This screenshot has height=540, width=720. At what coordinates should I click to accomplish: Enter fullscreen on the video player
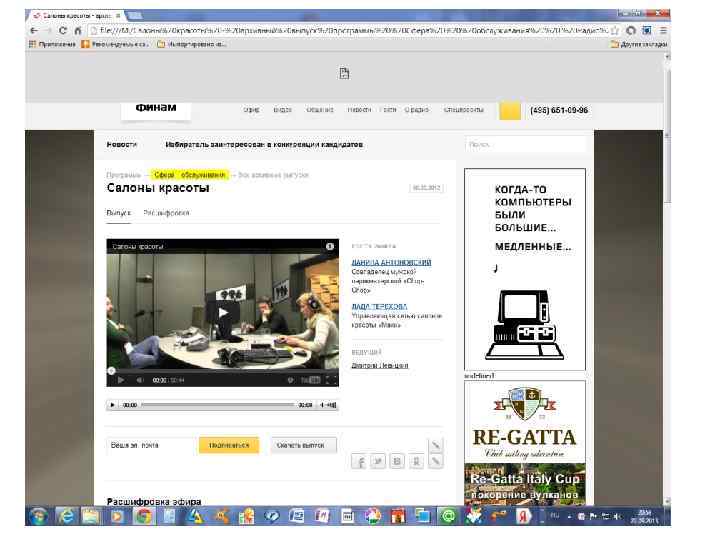(x=331, y=380)
